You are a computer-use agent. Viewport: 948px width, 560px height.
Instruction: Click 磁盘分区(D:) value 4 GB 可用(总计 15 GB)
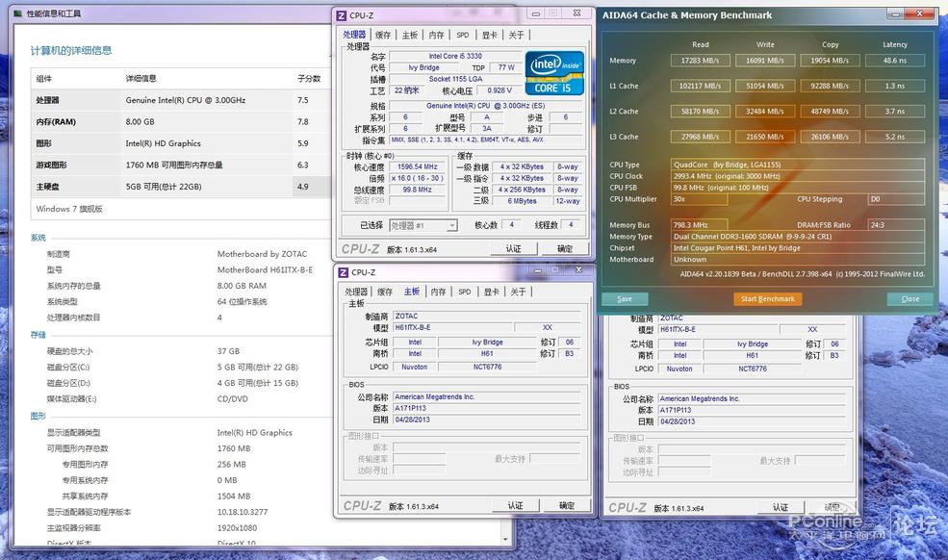(258, 383)
